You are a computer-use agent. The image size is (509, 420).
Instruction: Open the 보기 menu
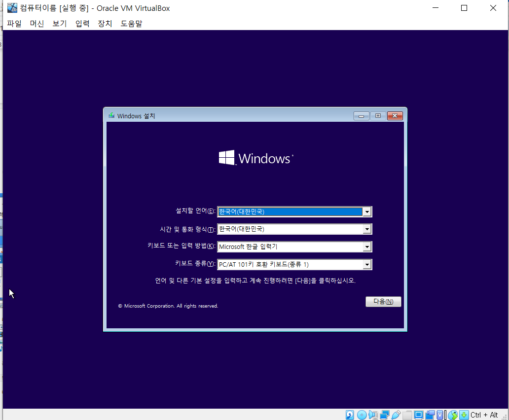[59, 23]
